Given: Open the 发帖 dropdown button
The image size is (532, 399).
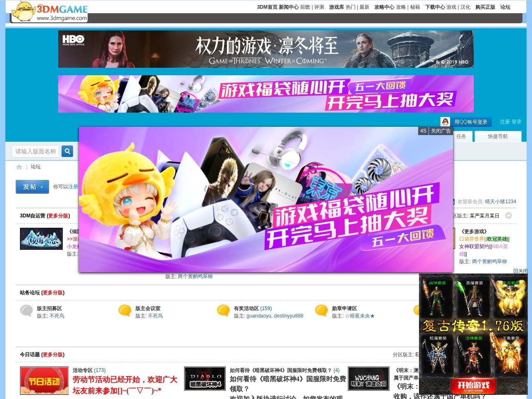Looking at the screenshot, I should coord(32,187).
